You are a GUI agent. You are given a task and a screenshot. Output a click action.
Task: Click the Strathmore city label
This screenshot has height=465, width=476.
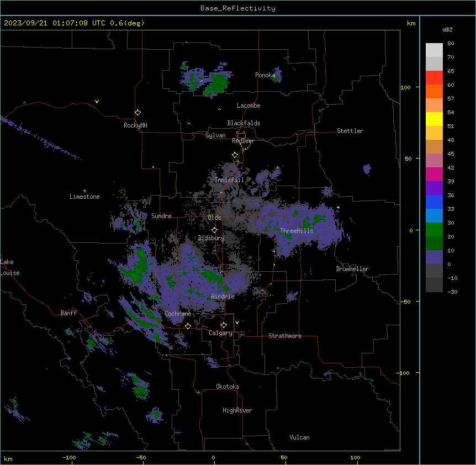point(285,336)
